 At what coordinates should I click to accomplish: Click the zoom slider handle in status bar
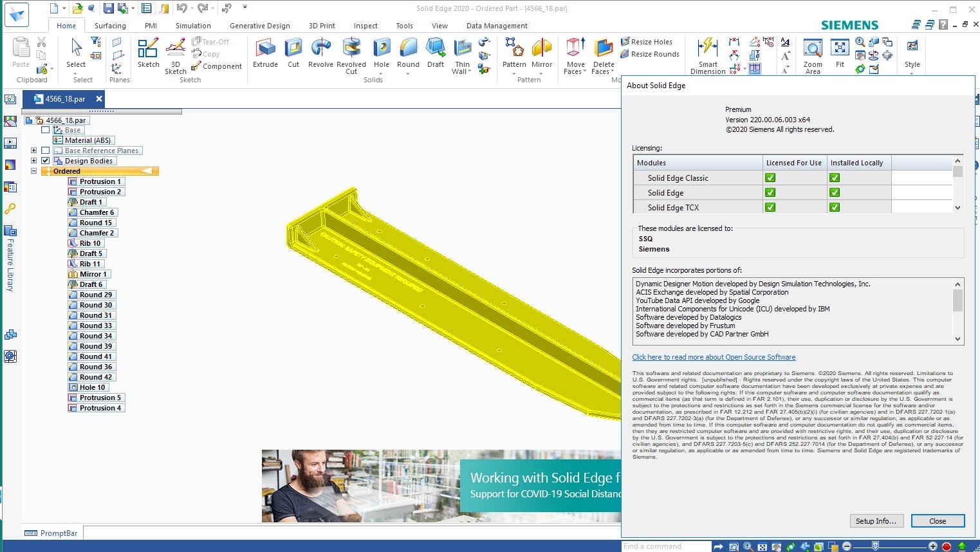875,546
